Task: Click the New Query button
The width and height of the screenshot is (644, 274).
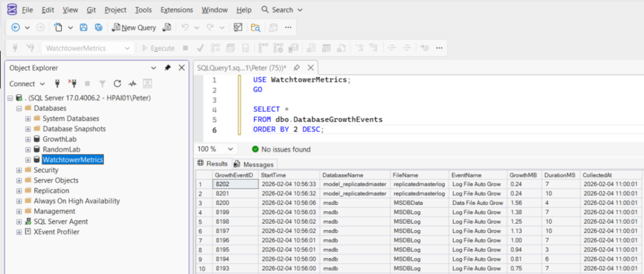Action: point(134,28)
